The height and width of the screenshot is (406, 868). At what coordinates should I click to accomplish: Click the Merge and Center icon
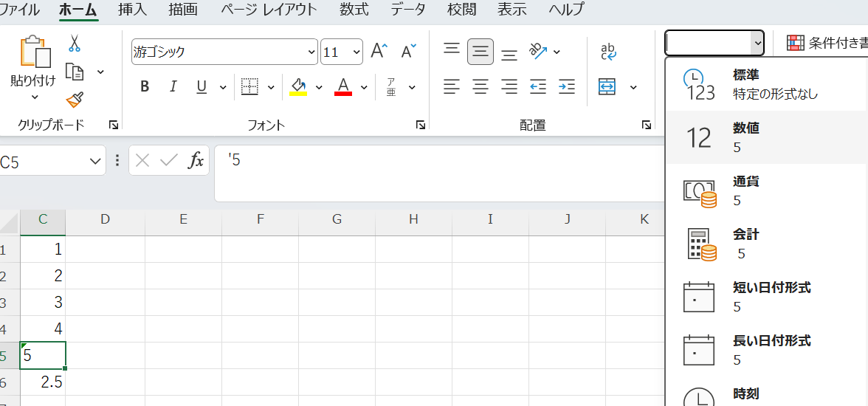(x=607, y=87)
